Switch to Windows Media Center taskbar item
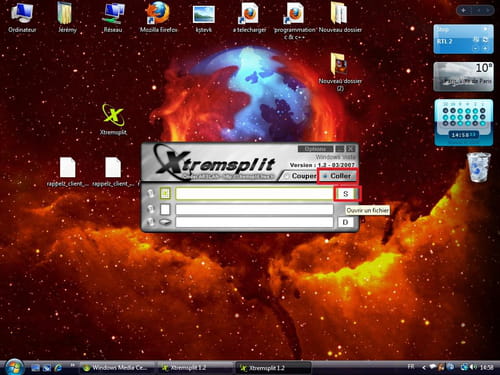 coord(117,368)
